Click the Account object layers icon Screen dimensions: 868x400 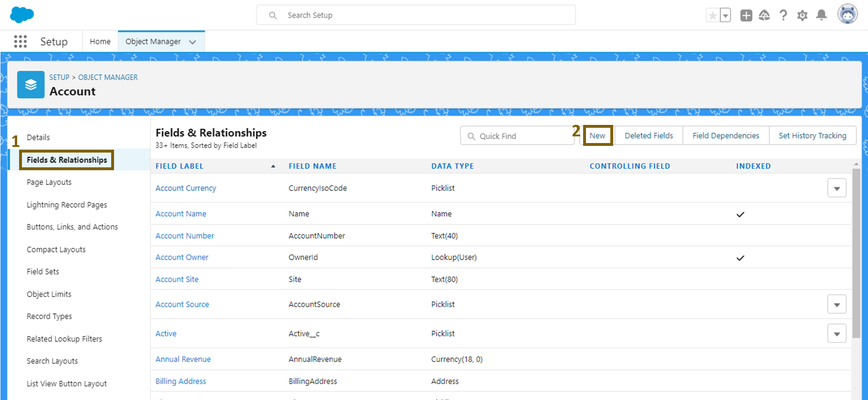tap(31, 85)
